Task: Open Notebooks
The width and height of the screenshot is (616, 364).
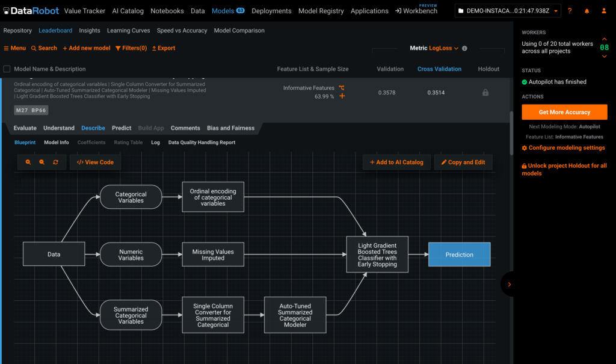Action: 167,11
